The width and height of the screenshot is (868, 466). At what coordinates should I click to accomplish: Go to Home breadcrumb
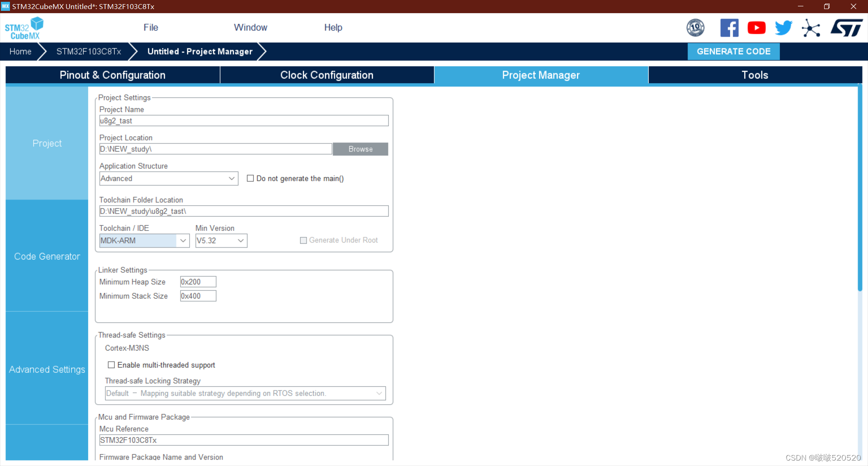[x=20, y=52]
